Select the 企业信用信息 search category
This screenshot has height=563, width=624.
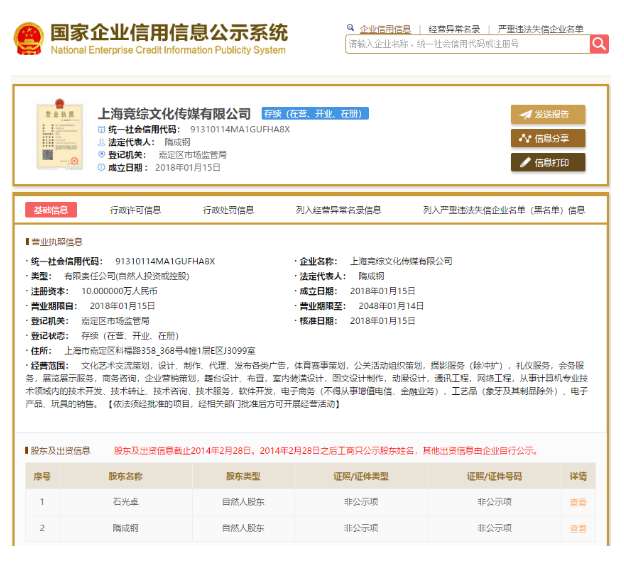[x=385, y=29]
